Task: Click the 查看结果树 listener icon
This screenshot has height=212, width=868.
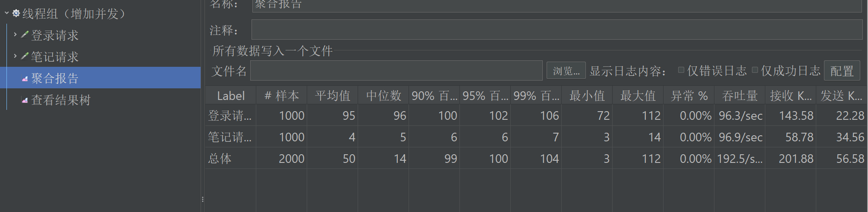Action: [25, 100]
